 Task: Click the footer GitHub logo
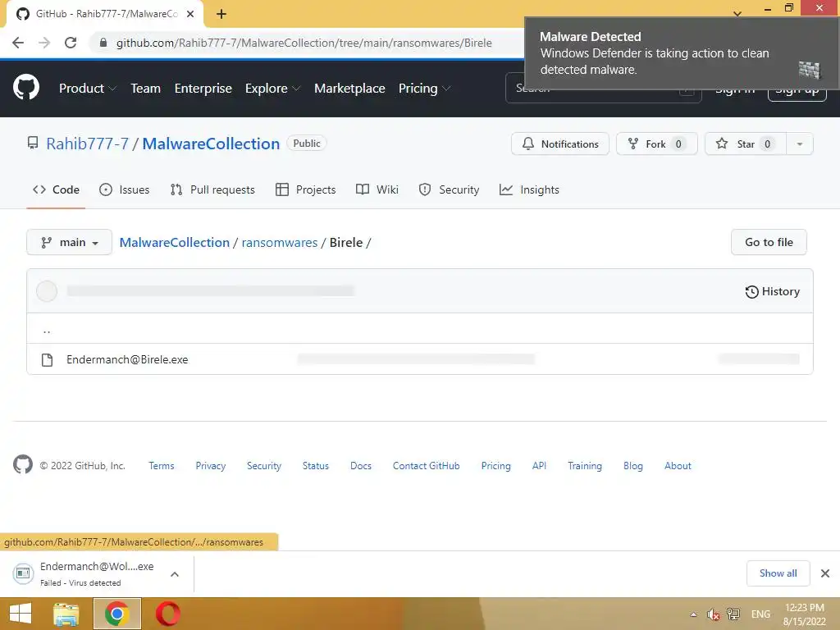coord(22,465)
